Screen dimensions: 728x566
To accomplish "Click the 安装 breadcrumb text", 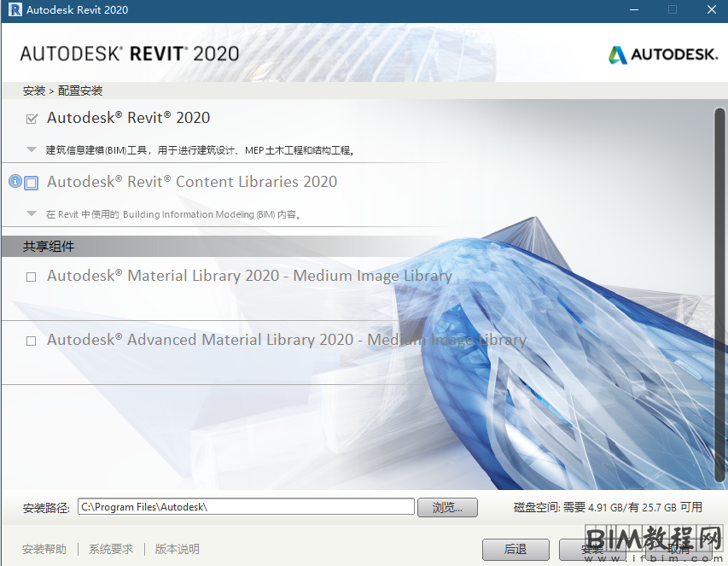I will click(34, 90).
